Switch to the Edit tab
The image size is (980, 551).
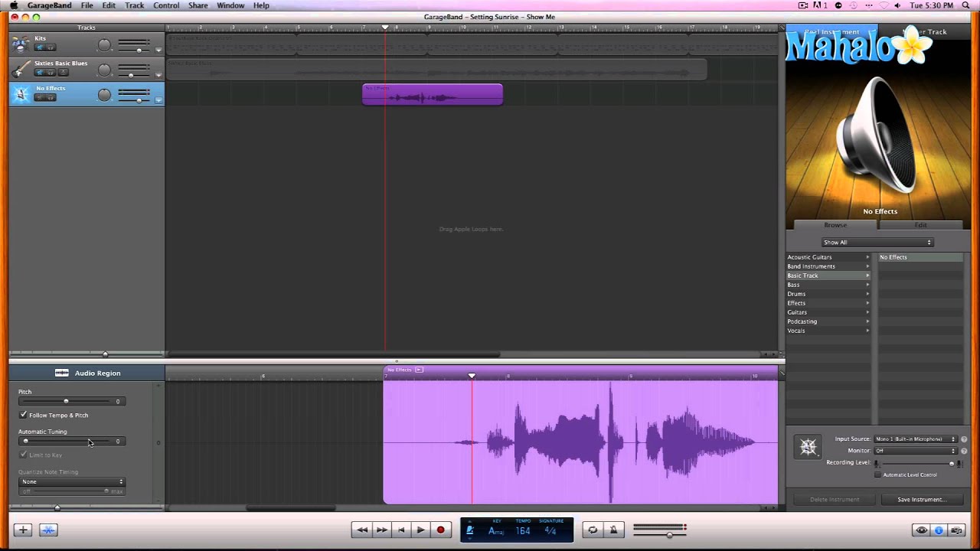click(920, 225)
